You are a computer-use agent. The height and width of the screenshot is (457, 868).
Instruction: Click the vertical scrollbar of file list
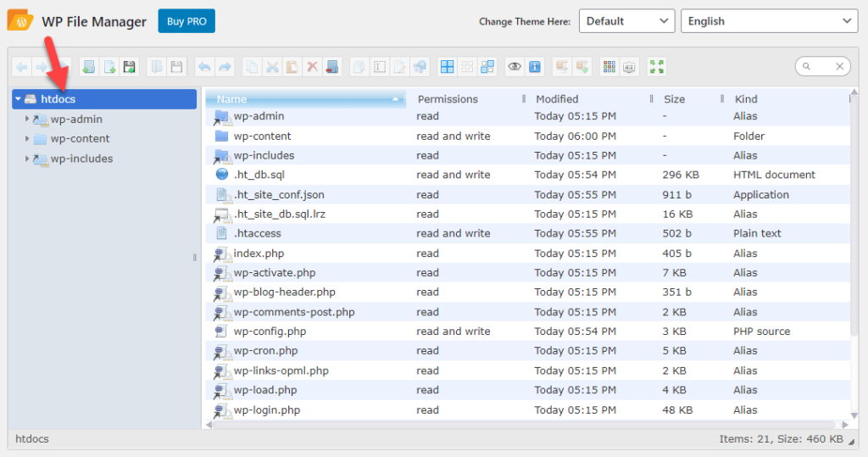854,216
